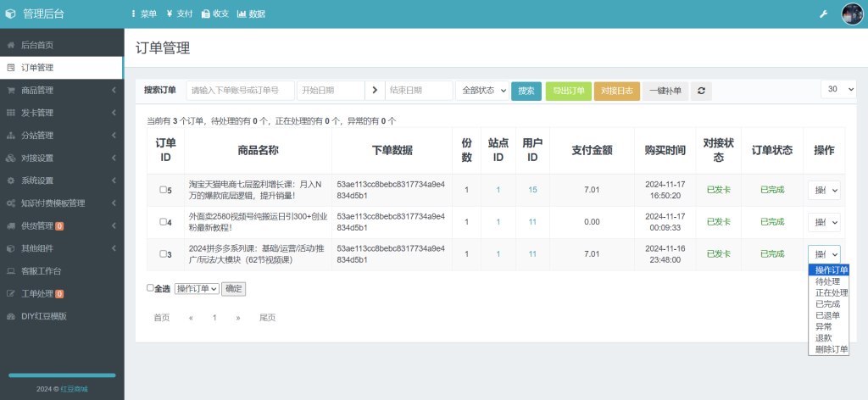Click the green 导出订单 button

pos(569,92)
